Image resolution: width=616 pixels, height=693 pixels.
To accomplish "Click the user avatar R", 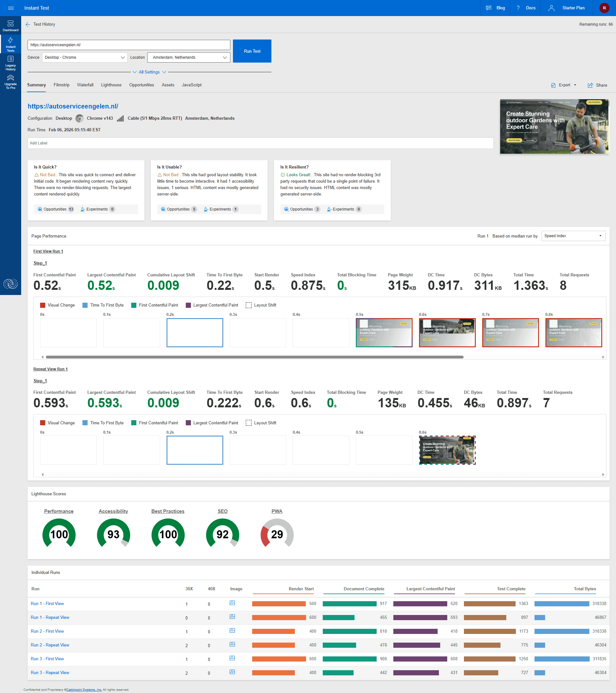I will coord(604,8).
